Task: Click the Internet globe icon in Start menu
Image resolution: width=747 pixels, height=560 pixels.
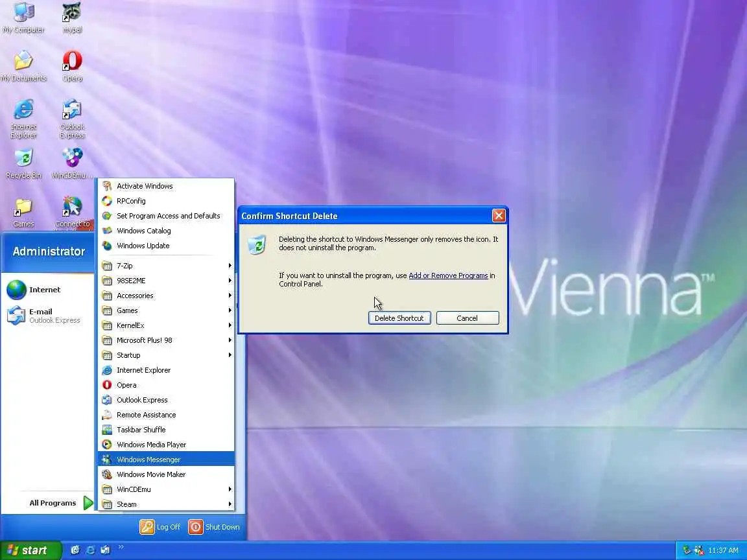Action: click(x=16, y=290)
